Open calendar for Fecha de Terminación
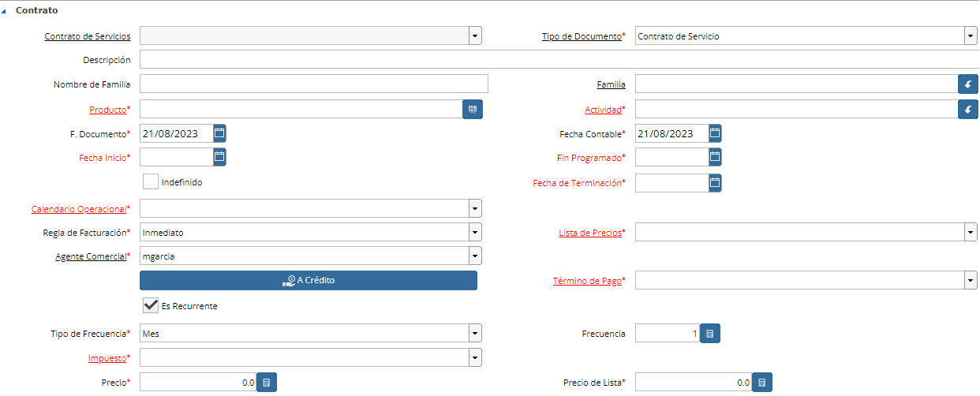The height and width of the screenshot is (396, 980). point(715,183)
